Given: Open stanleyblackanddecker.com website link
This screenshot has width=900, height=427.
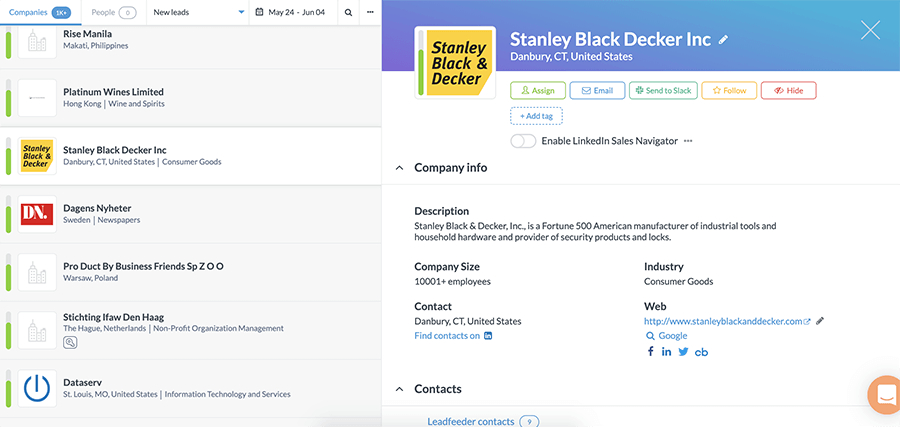Looking at the screenshot, I should pos(723,321).
